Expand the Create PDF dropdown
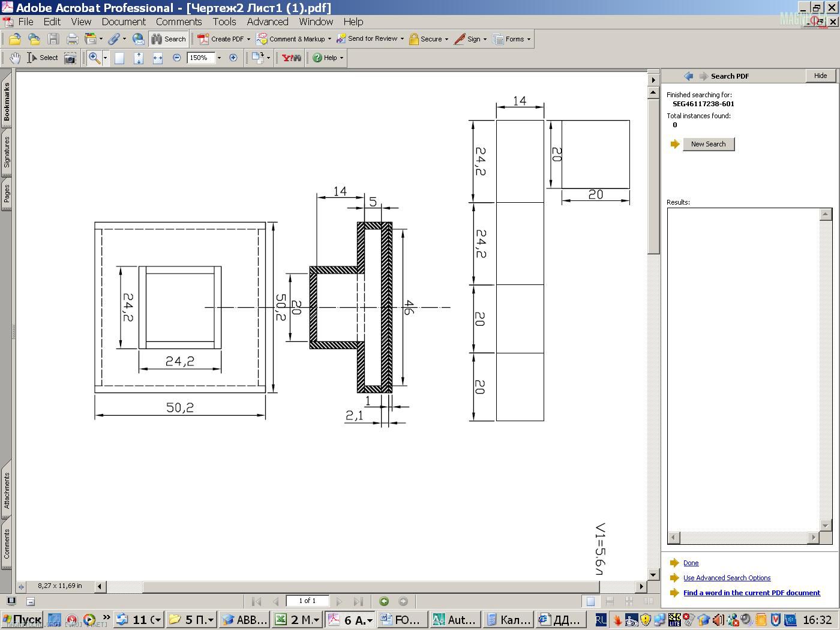 tap(248, 40)
